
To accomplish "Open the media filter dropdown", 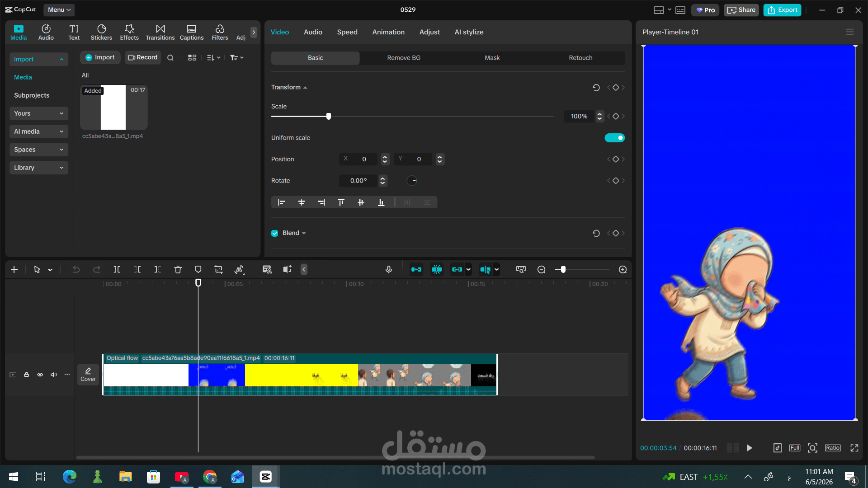I will pos(236,58).
